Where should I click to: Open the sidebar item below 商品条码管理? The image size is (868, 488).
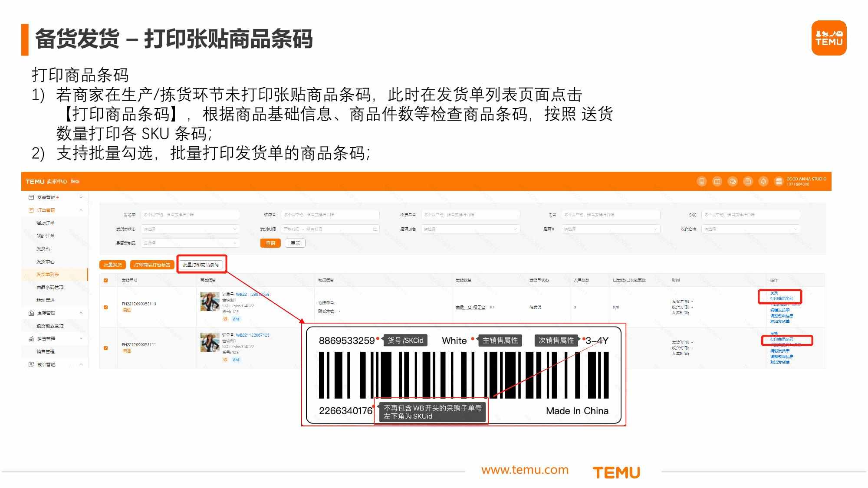[x=46, y=300]
